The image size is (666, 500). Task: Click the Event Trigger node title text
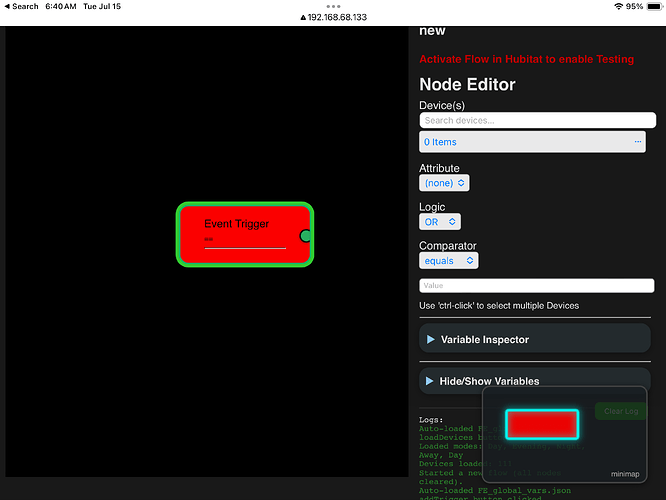pyautogui.click(x=237, y=223)
